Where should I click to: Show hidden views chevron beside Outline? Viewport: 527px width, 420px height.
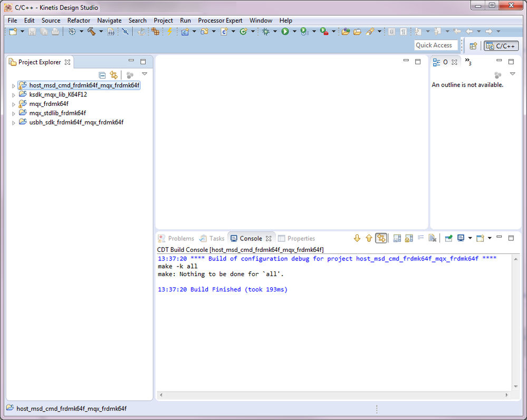[x=468, y=62]
